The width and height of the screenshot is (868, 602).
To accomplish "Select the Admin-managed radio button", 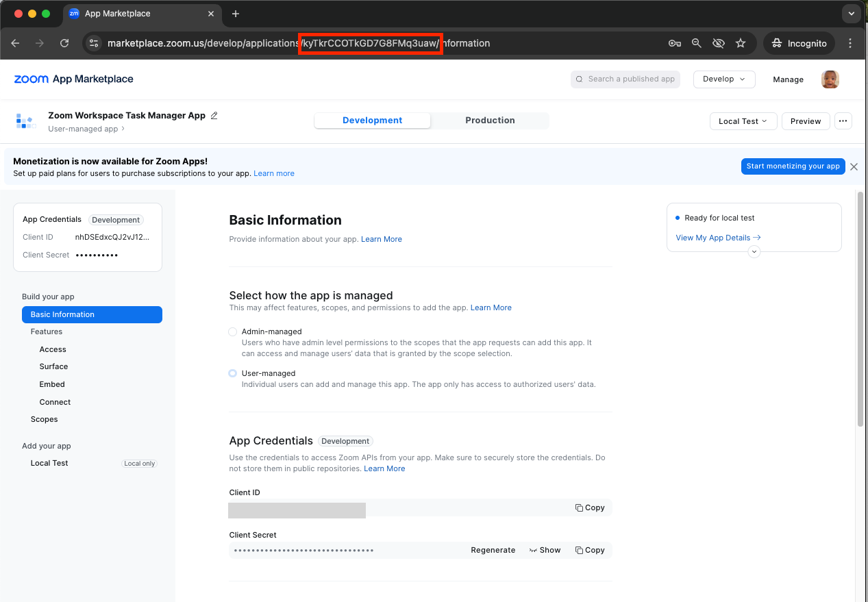I will click(x=232, y=331).
